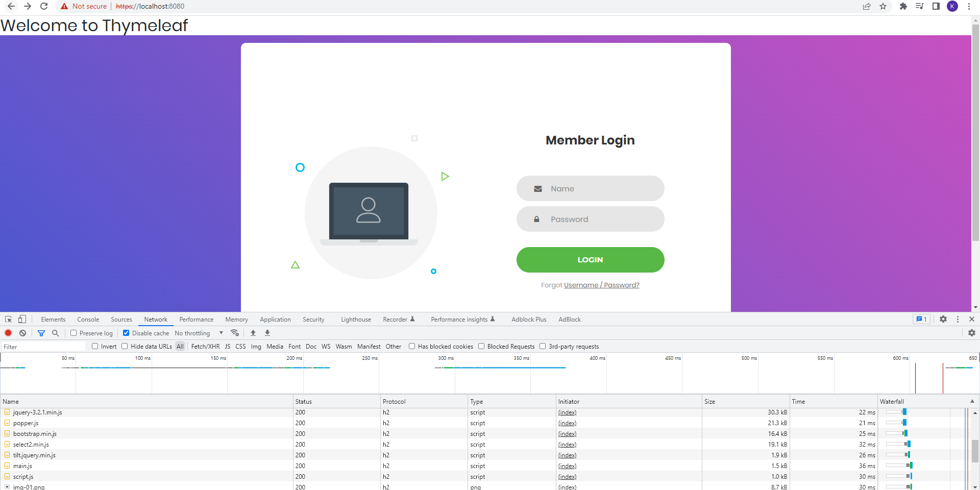Open the network search panel

tap(55, 333)
